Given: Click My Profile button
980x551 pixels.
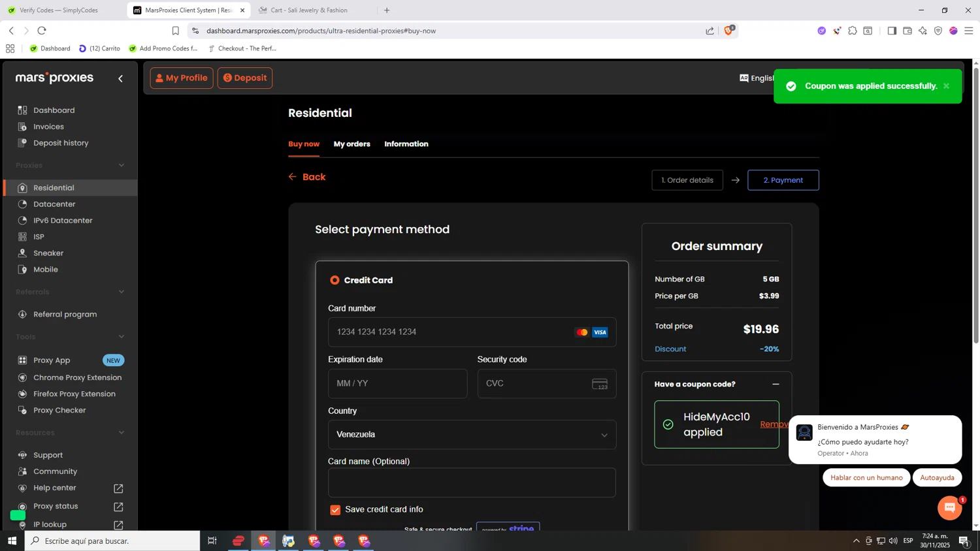Looking at the screenshot, I should click(x=182, y=78).
